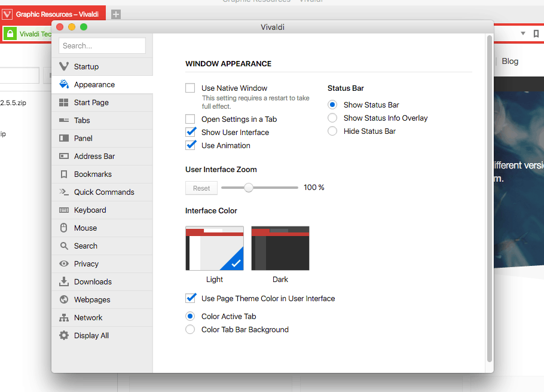Click the Reset zoom button
This screenshot has height=392, width=544.
click(201, 188)
